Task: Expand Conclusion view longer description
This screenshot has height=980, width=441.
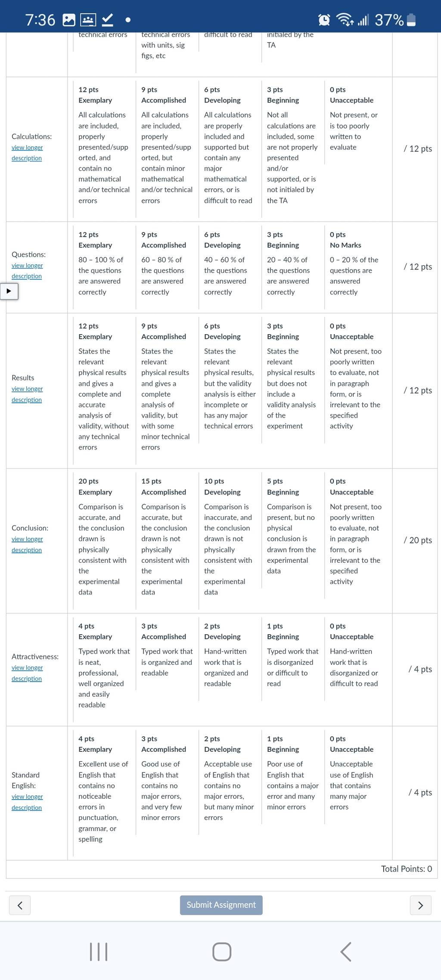Action: pos(27,544)
